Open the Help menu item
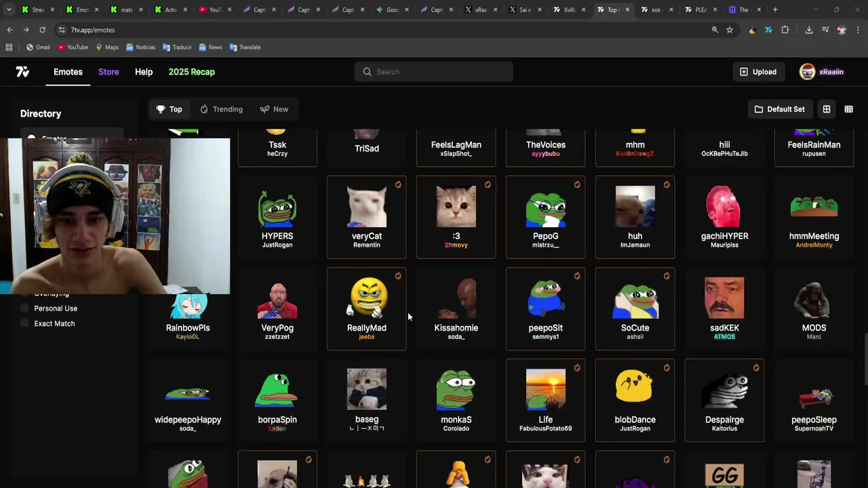The image size is (868, 488). (x=144, y=72)
